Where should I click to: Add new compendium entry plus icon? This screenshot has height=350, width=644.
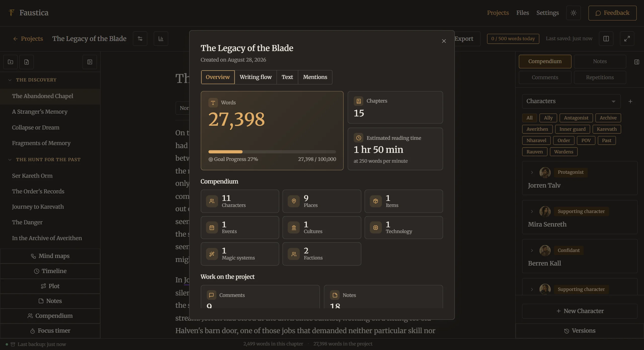click(630, 101)
